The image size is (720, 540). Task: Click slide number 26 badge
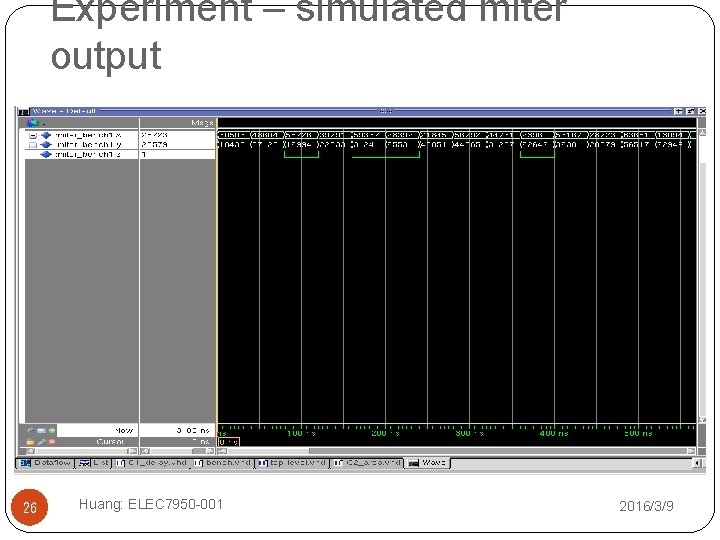pyautogui.click(x=29, y=507)
